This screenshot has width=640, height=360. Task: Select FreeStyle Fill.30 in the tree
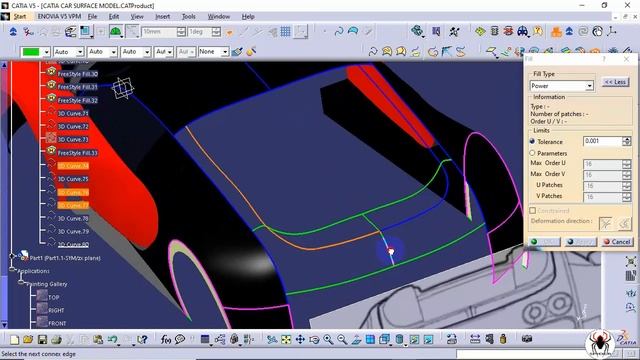pos(78,74)
